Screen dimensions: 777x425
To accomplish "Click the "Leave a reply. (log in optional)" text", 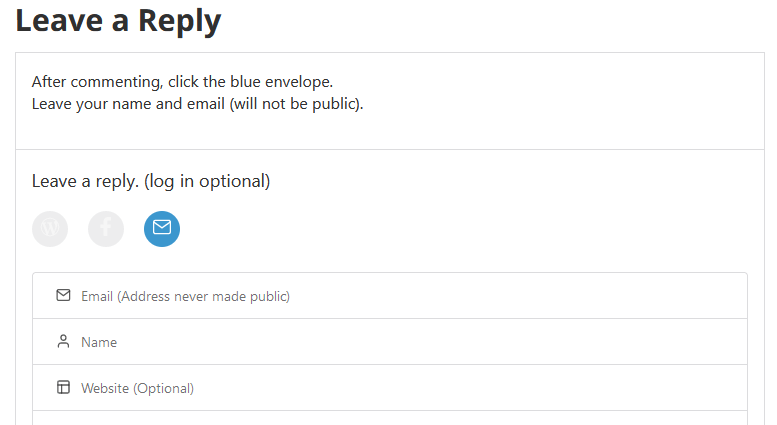I will [151, 181].
